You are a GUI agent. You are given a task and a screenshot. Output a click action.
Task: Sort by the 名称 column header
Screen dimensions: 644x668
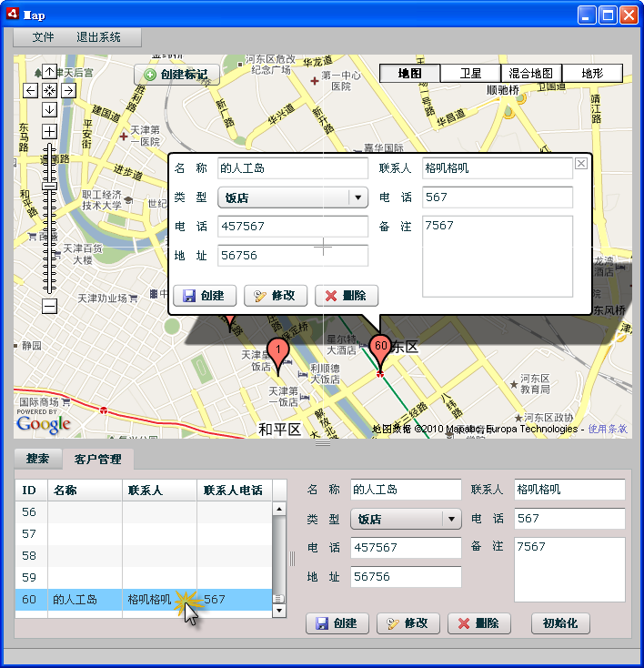85,490
